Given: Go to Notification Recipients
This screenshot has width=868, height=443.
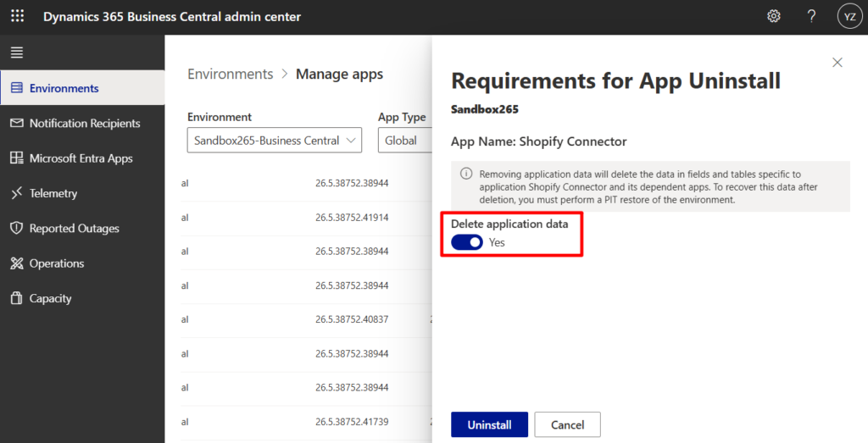Looking at the screenshot, I should pos(84,124).
